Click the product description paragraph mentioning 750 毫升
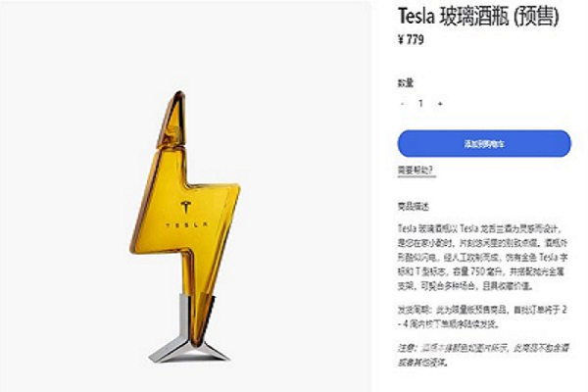588x392 pixels. click(482, 258)
